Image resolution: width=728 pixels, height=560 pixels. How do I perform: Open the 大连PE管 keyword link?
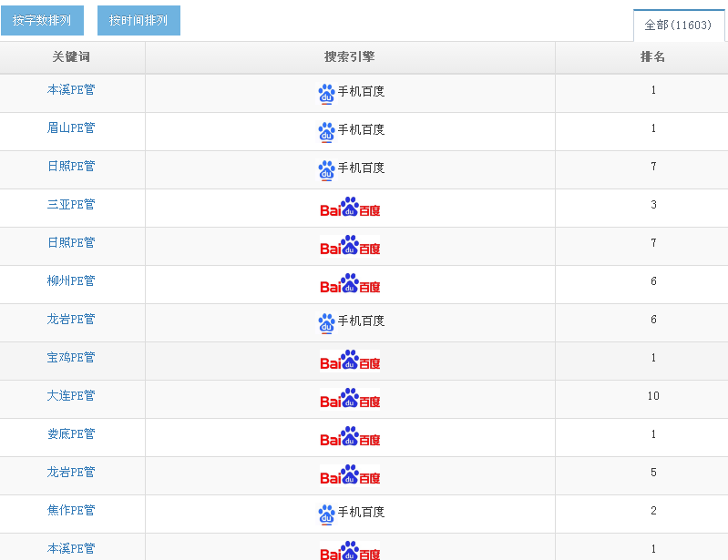pos(71,396)
